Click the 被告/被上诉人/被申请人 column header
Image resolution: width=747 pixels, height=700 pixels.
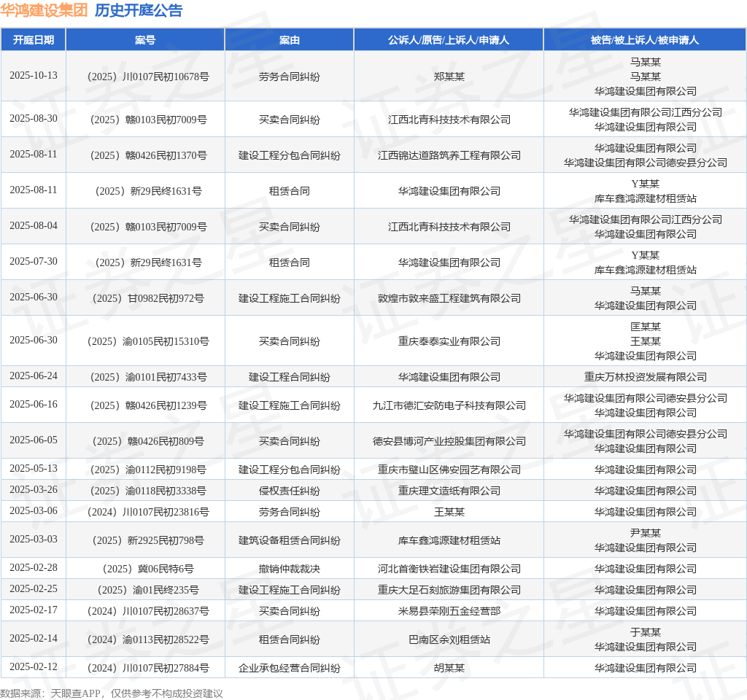645,40
